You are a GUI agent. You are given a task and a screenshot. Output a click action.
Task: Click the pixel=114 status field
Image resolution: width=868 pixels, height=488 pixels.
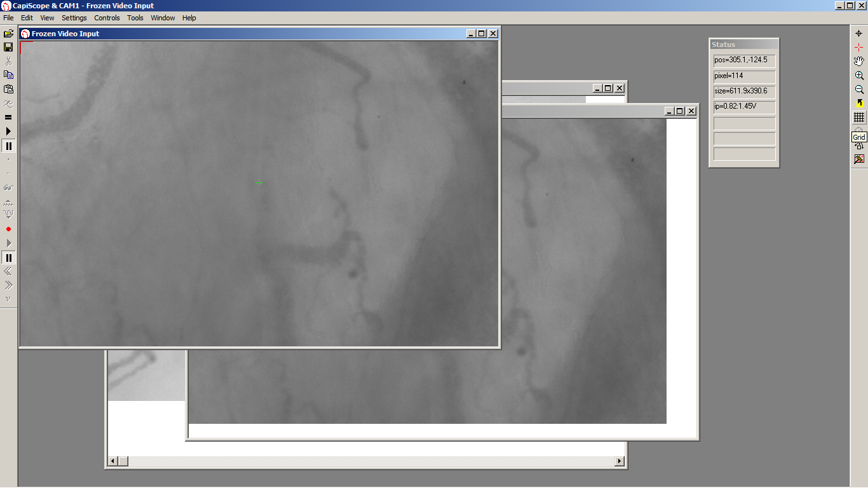tap(744, 76)
